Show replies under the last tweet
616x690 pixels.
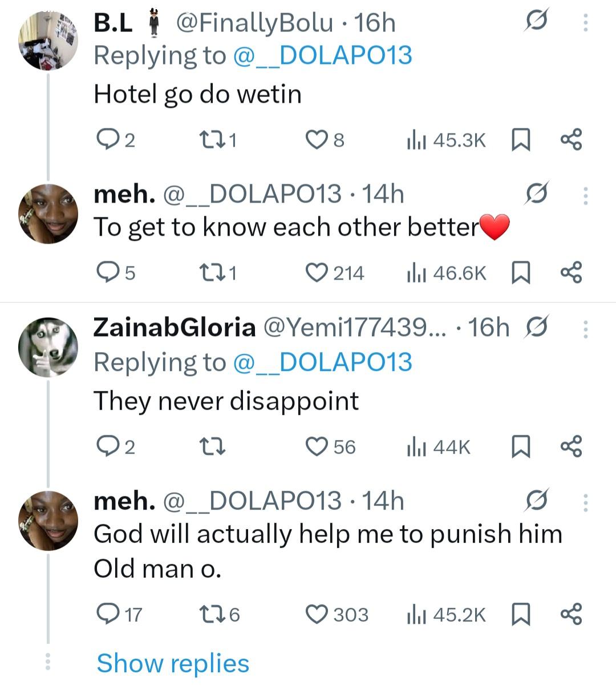173,663
